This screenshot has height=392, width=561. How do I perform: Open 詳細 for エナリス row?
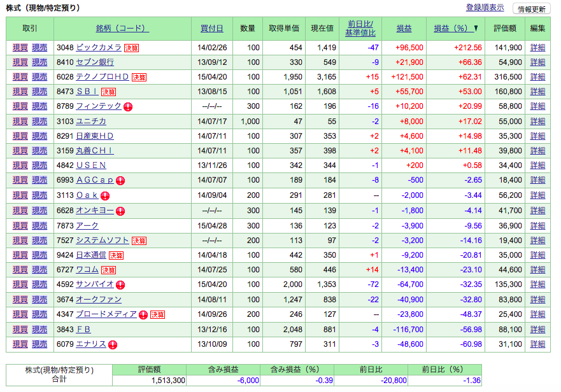[537, 344]
